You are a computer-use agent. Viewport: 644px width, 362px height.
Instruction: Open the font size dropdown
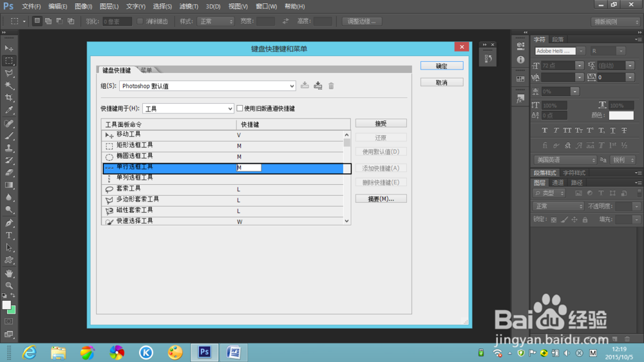click(x=579, y=65)
